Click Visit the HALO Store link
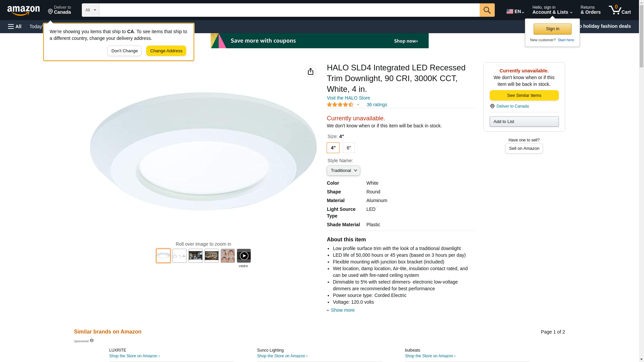 point(348,98)
